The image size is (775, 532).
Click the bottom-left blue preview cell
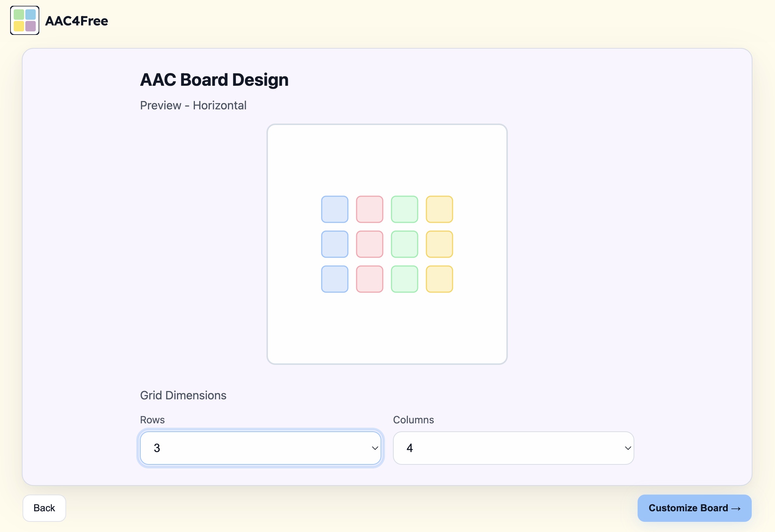click(x=335, y=279)
